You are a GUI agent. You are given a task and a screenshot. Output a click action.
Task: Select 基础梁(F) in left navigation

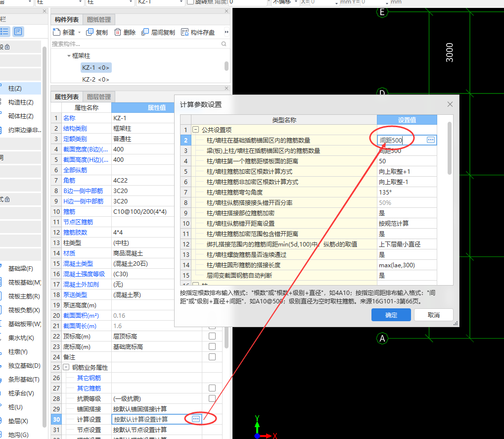coord(21,269)
